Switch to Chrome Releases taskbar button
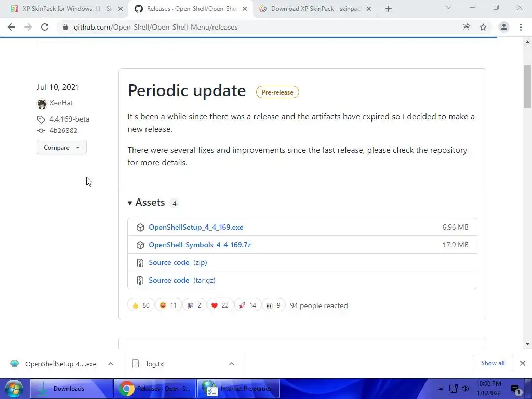The image size is (532, 399). 155,389
